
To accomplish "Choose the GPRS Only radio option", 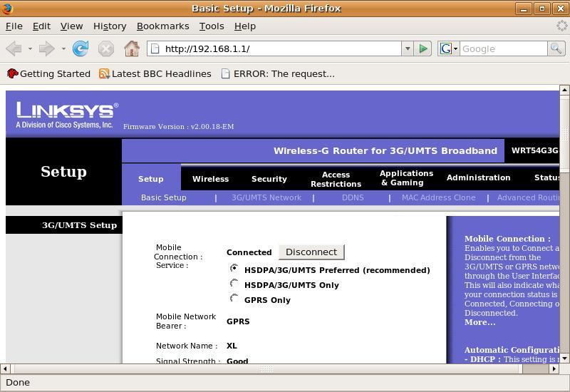I will [x=234, y=299].
